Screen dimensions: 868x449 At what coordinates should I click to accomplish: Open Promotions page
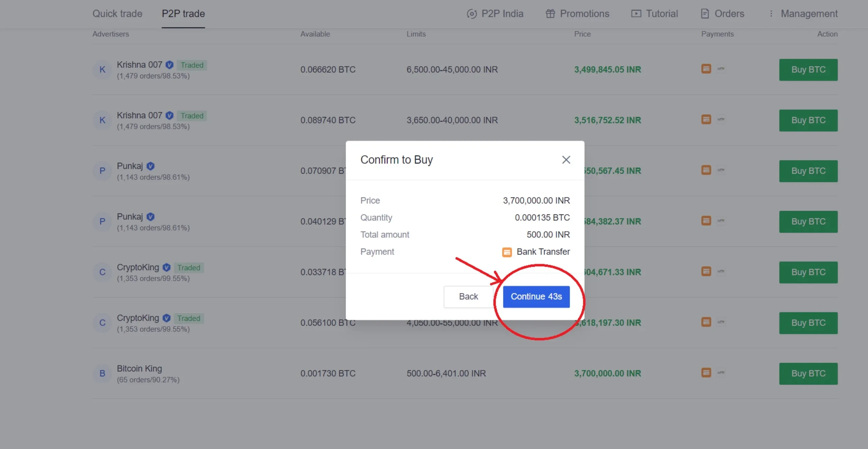coord(577,14)
